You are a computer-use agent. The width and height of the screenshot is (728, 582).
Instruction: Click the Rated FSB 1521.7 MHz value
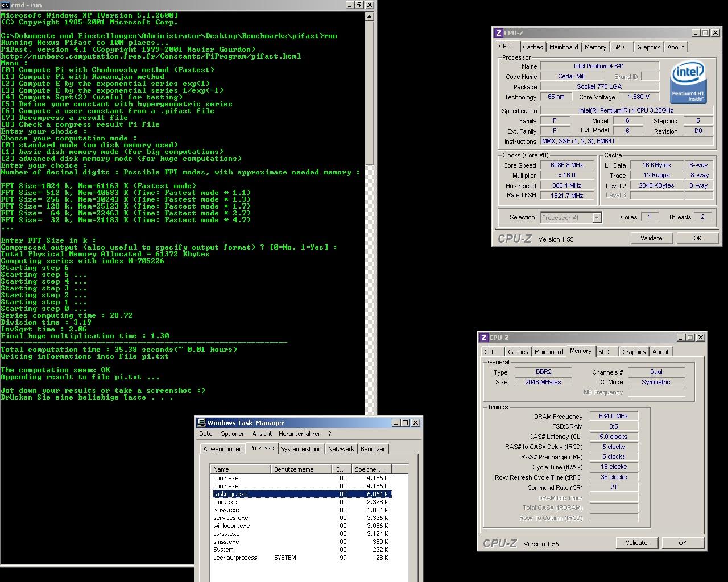pyautogui.click(x=567, y=196)
